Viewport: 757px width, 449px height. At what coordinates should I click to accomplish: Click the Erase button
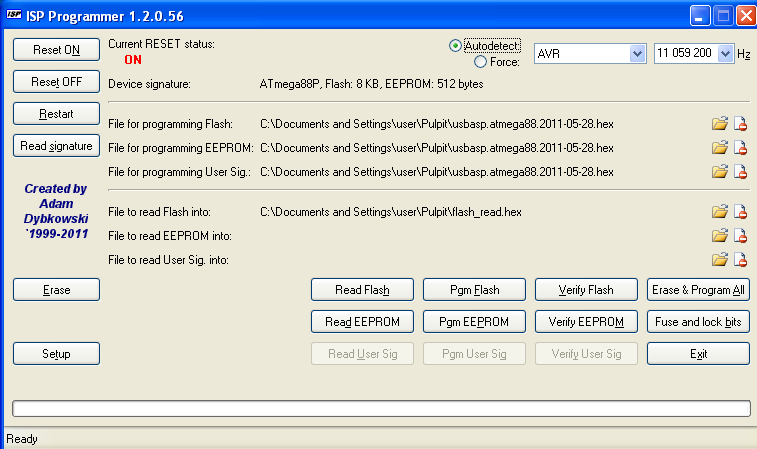click(56, 290)
